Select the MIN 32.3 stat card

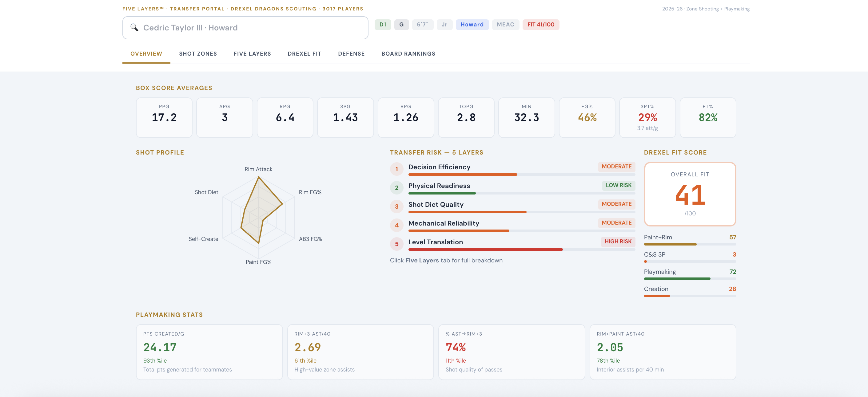527,117
